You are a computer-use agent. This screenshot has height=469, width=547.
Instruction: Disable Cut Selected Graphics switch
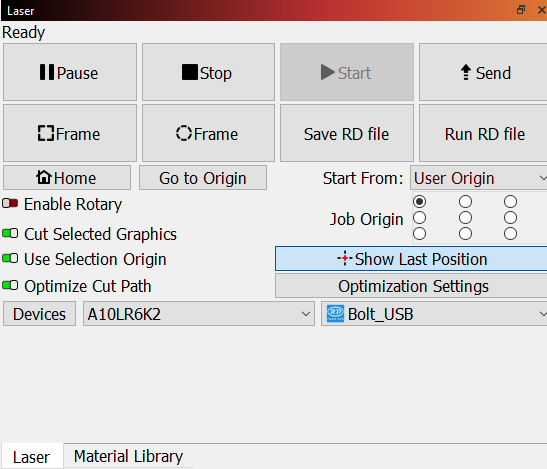[x=10, y=233]
